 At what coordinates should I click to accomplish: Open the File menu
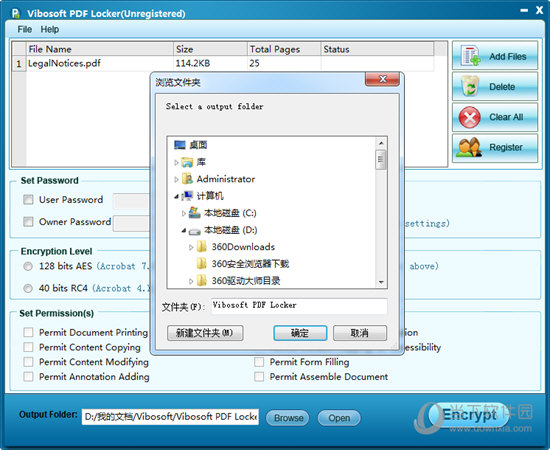25,29
